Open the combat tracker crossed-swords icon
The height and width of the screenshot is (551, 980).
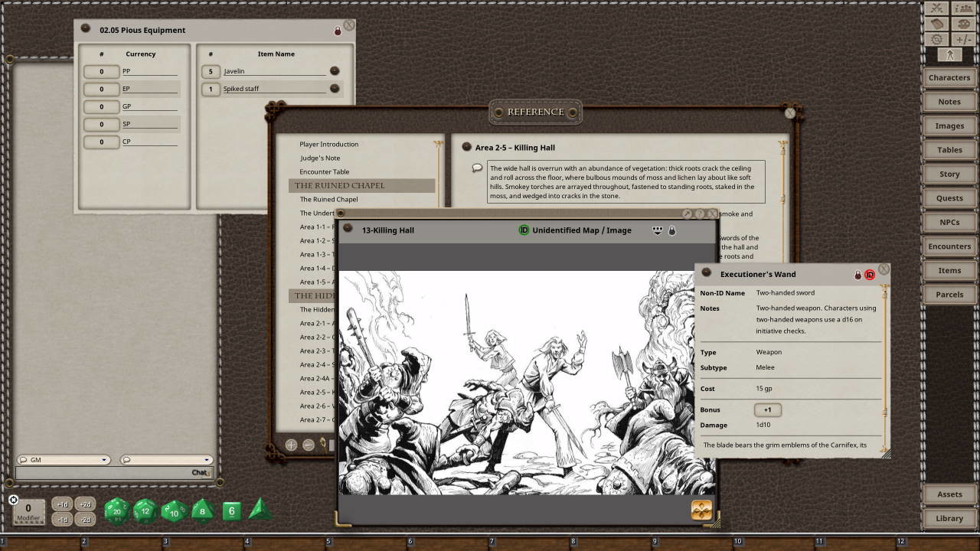[x=936, y=8]
